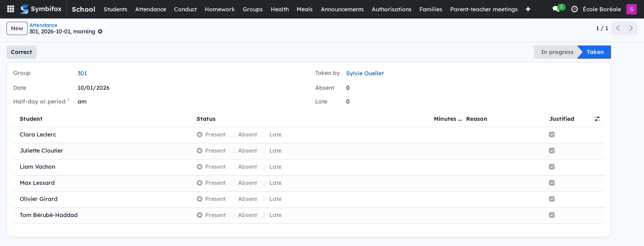Click the Correct button
The height and width of the screenshot is (246, 644).
coord(21,52)
